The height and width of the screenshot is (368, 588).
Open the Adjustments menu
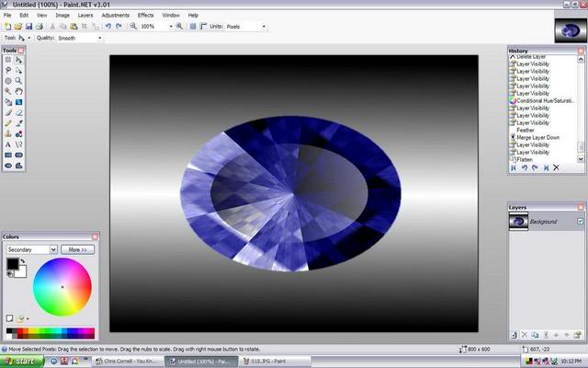(x=116, y=16)
